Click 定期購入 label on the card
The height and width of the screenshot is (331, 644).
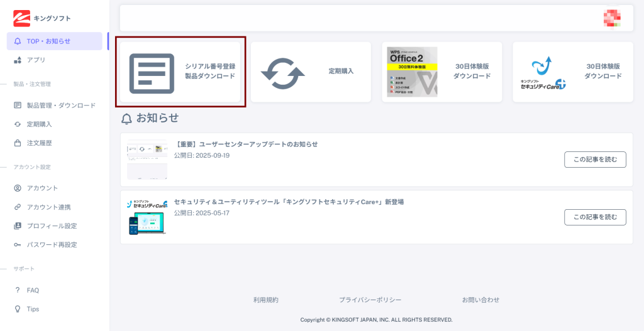341,71
